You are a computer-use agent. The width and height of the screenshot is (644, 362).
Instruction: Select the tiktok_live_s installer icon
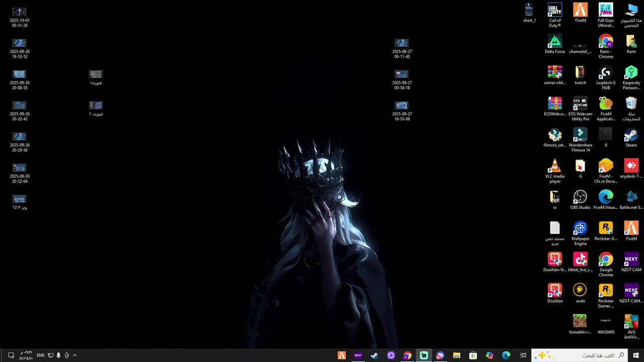pyautogui.click(x=580, y=262)
